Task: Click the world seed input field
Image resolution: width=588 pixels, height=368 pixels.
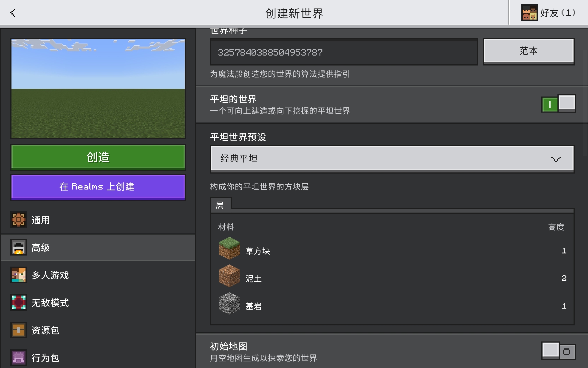Action: (344, 52)
